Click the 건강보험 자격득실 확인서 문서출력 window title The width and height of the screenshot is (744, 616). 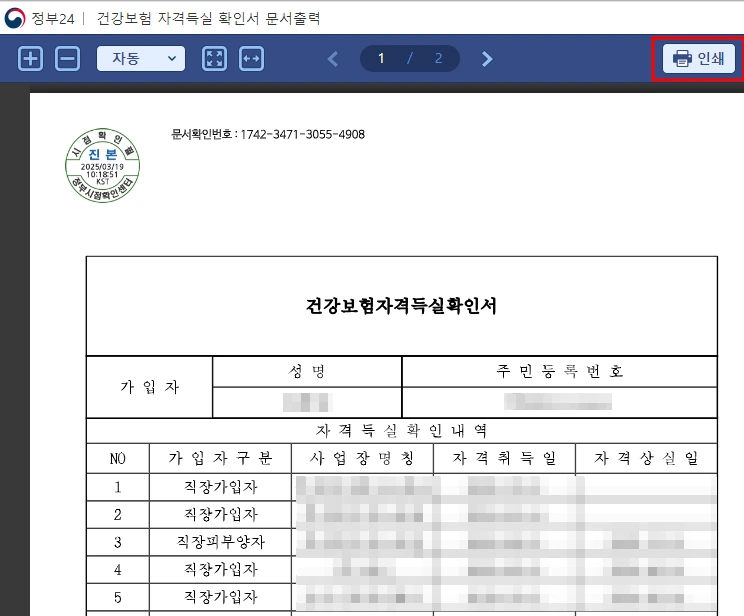[208, 19]
